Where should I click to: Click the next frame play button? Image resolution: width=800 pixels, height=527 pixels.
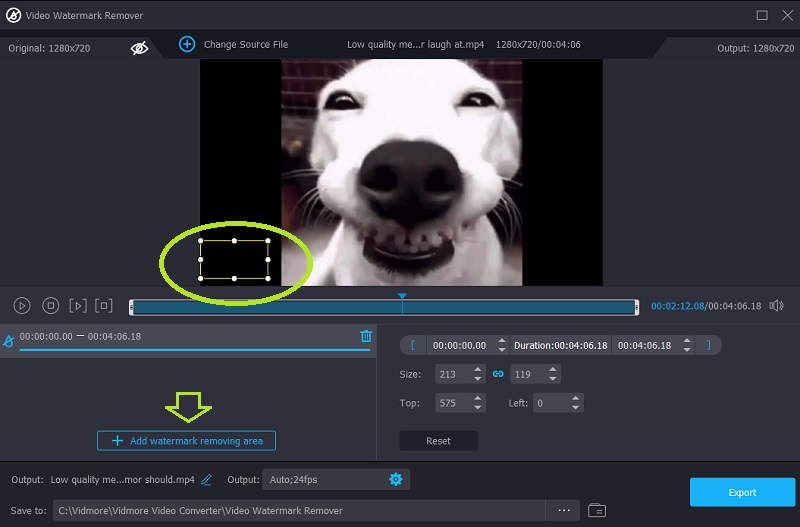coord(78,306)
